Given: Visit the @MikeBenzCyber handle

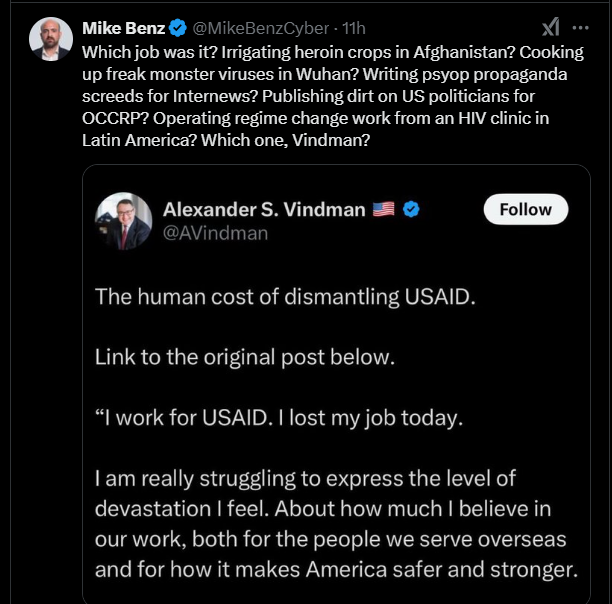Looking at the screenshot, I should pyautogui.click(x=261, y=28).
